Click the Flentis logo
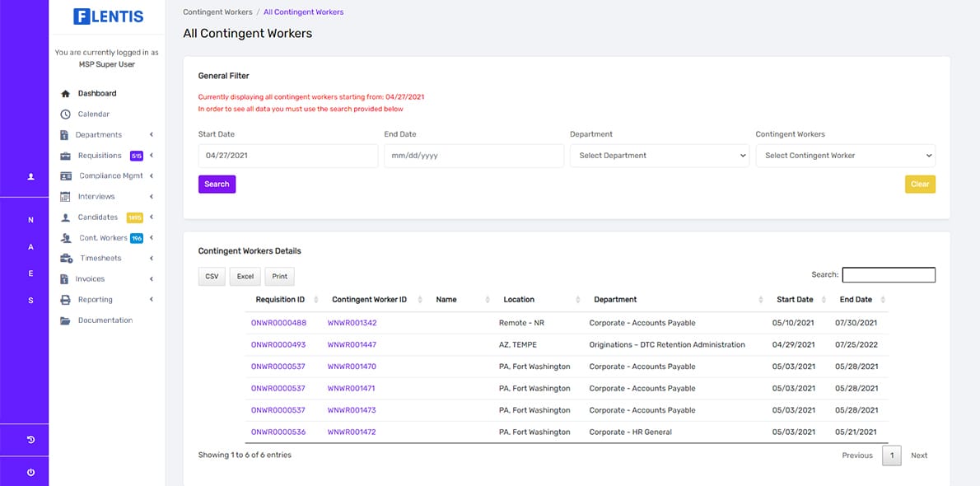Viewport: 980px width, 486px height. 108,16
